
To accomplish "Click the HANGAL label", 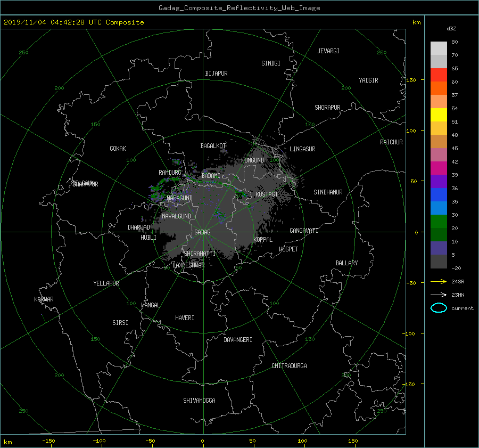I will [x=151, y=305].
